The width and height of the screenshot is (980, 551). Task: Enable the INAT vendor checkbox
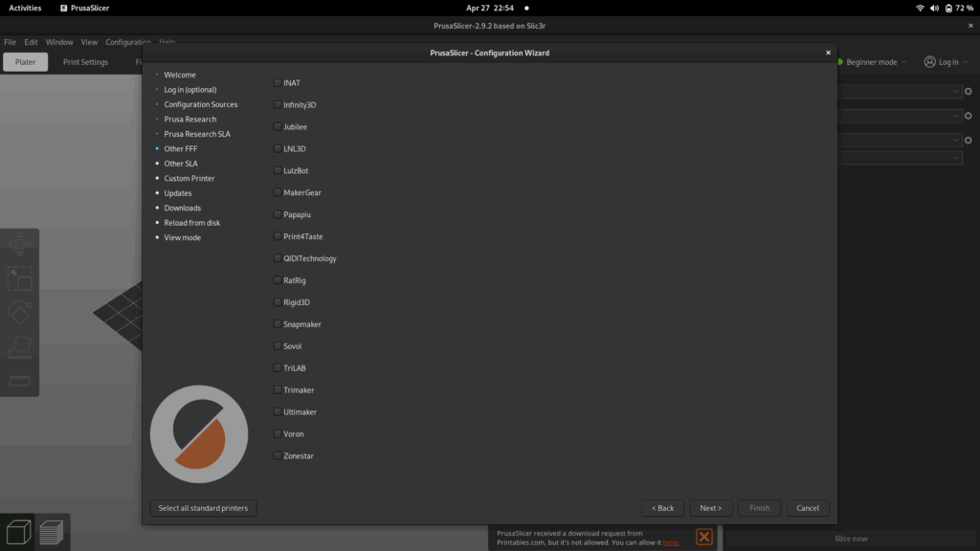point(278,82)
